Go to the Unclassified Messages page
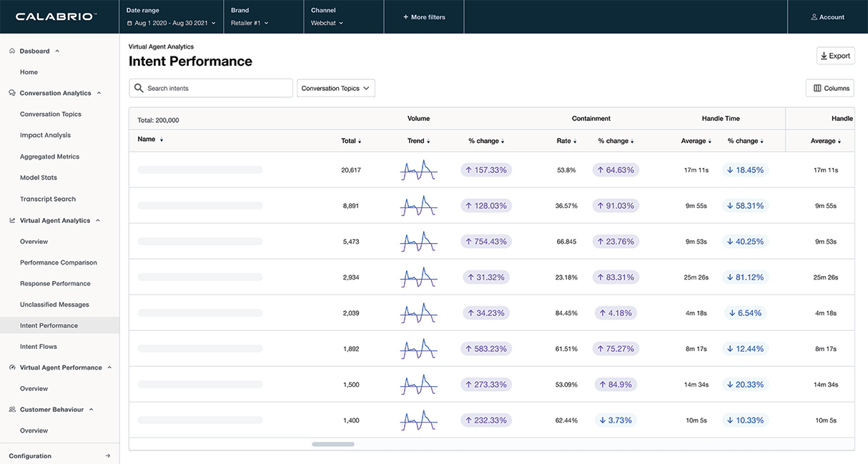868x464 pixels. (x=54, y=305)
